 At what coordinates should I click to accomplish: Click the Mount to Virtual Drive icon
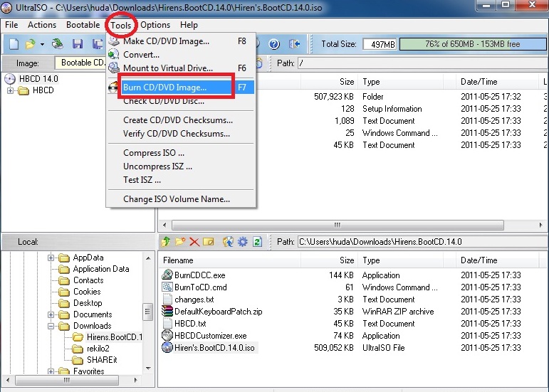(x=114, y=68)
